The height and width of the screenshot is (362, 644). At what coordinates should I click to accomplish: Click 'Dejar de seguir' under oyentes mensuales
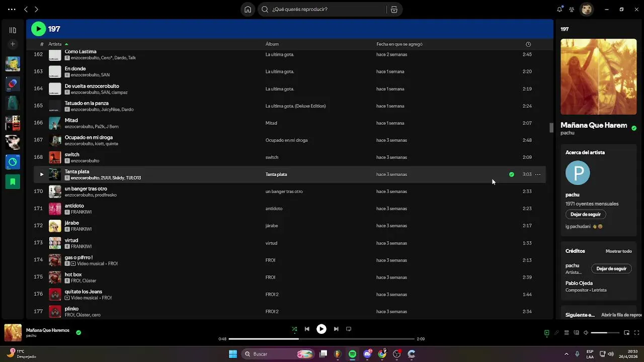coord(586,214)
